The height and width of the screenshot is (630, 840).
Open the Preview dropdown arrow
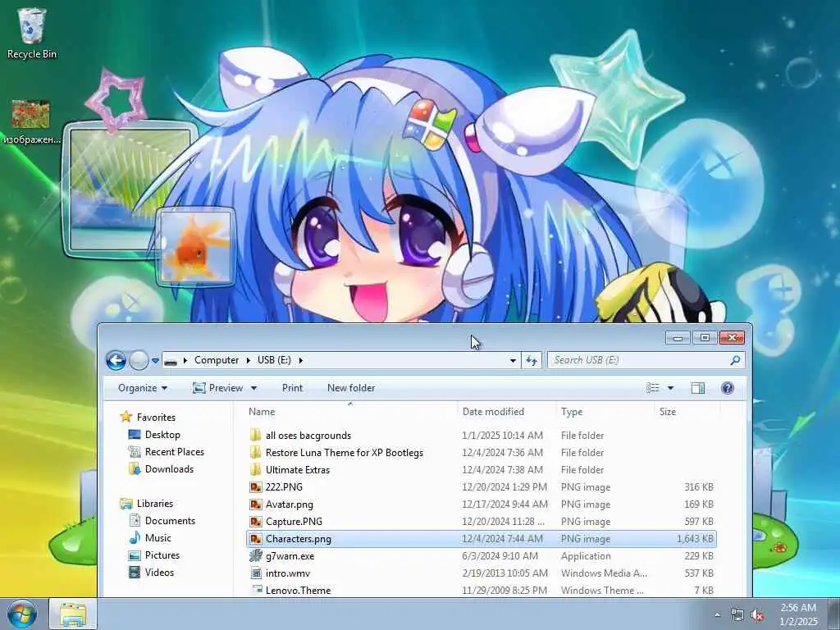pos(254,388)
